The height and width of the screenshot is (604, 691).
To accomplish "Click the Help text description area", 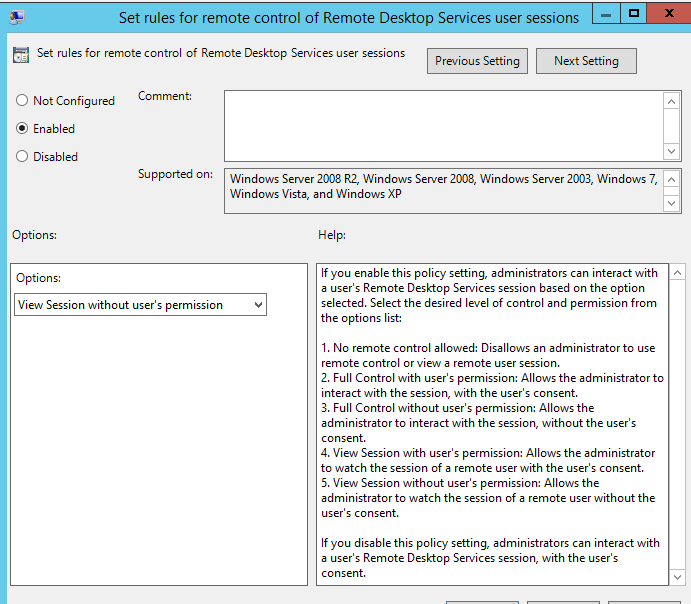I will (490, 420).
